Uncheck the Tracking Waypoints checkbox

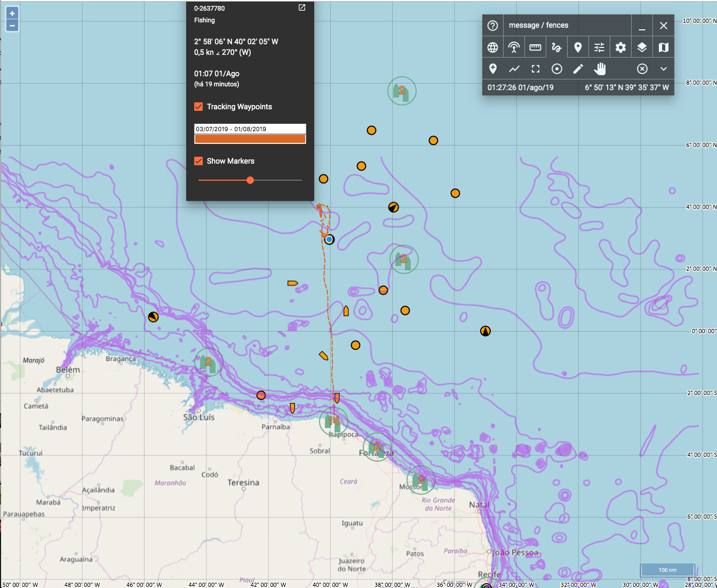click(198, 107)
